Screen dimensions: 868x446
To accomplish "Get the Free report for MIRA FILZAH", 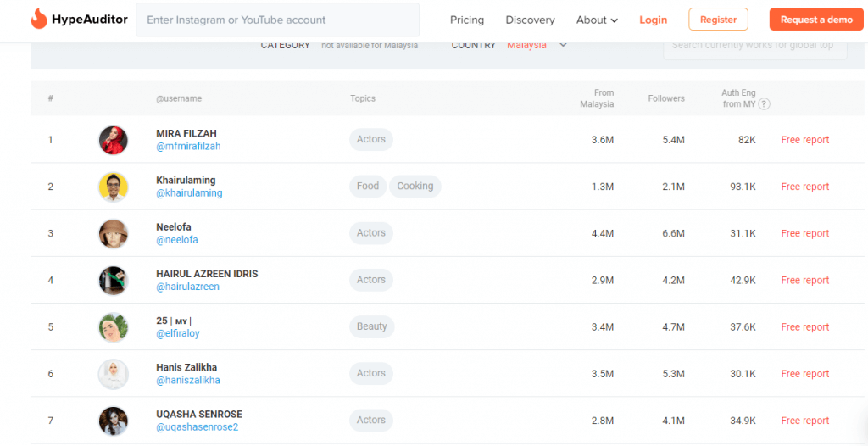I will (805, 140).
